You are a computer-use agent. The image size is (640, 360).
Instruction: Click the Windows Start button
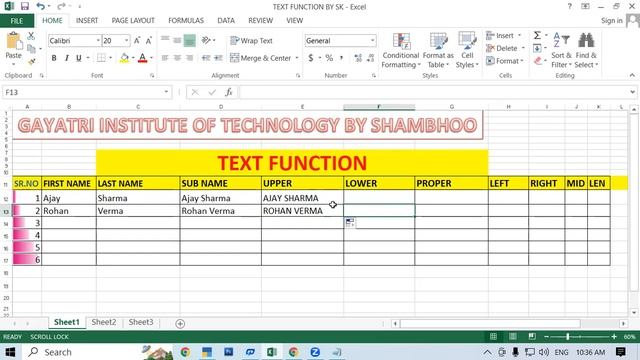(x=10, y=352)
